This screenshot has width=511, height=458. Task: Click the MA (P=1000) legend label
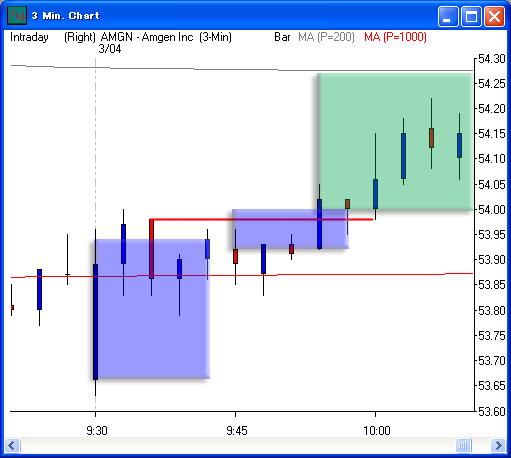pos(395,37)
